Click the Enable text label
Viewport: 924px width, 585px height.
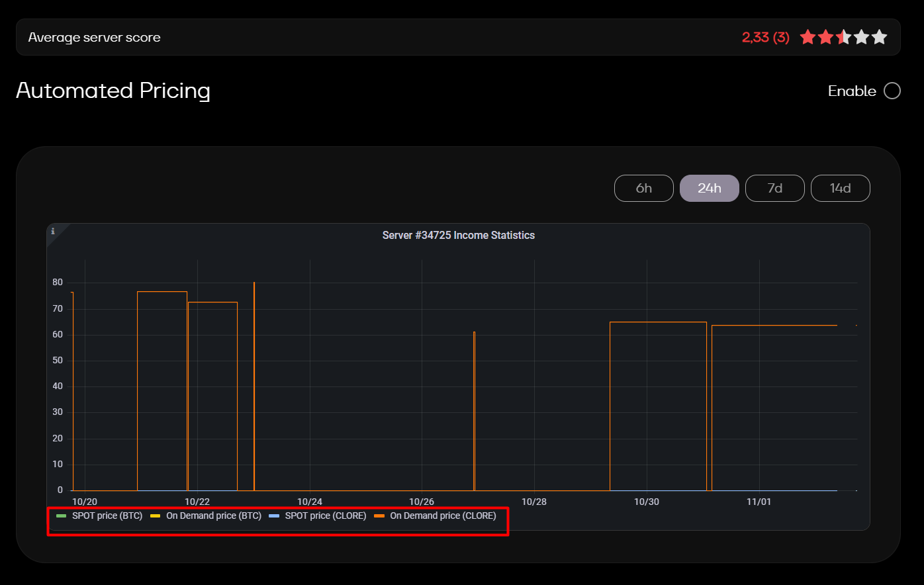[852, 91]
